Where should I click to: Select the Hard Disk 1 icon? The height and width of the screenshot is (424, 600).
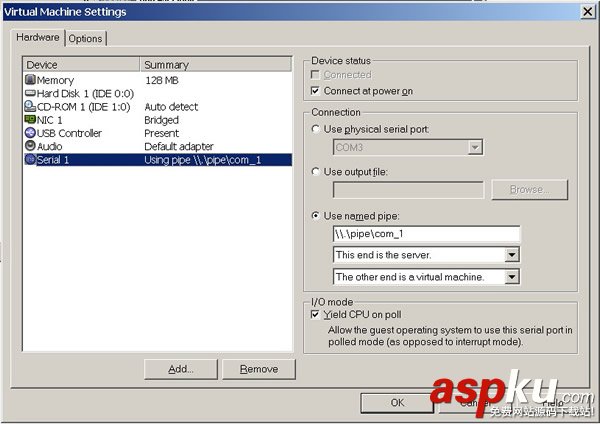(x=30, y=93)
